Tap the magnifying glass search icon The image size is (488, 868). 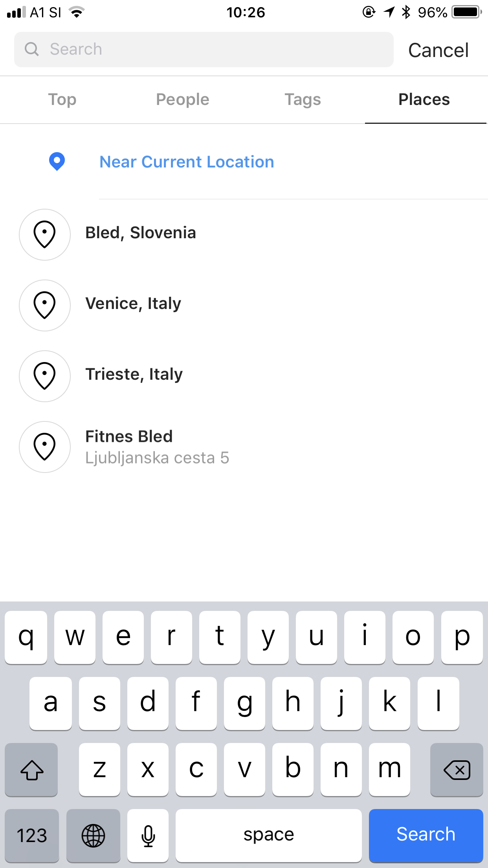32,50
